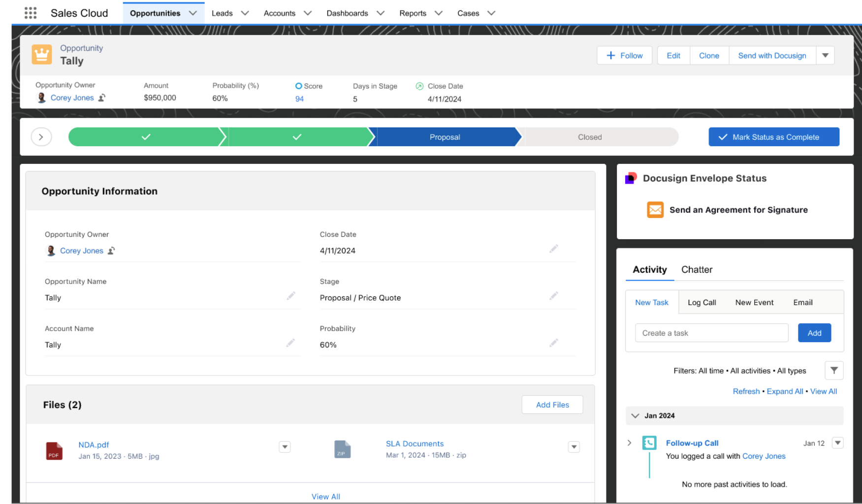
Task: Clone this opportunity
Action: click(709, 56)
